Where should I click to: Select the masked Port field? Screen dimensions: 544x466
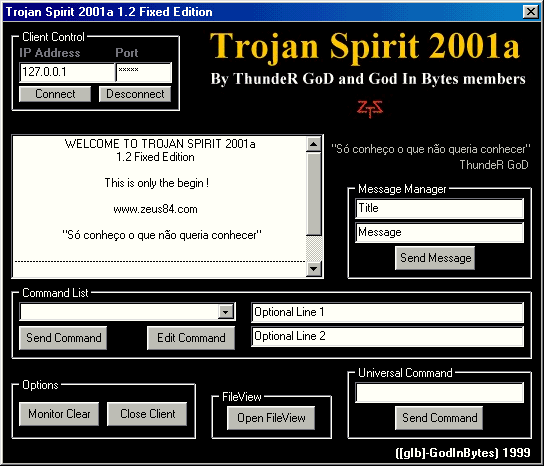click(x=144, y=72)
